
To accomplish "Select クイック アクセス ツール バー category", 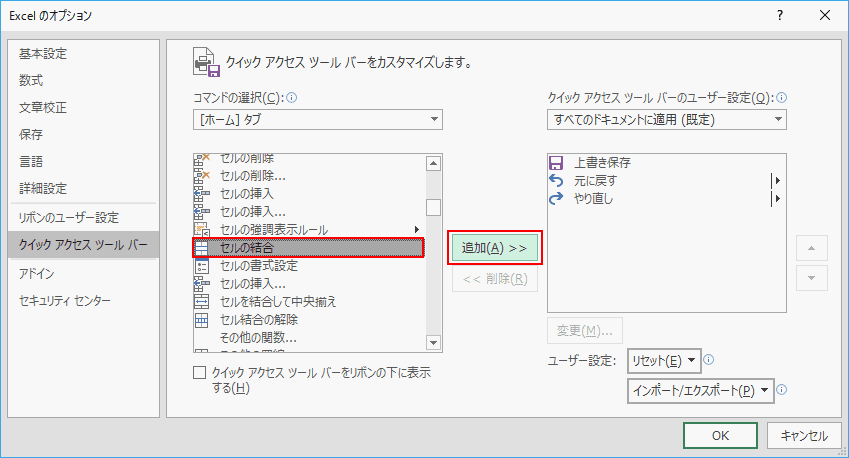I will (x=83, y=245).
